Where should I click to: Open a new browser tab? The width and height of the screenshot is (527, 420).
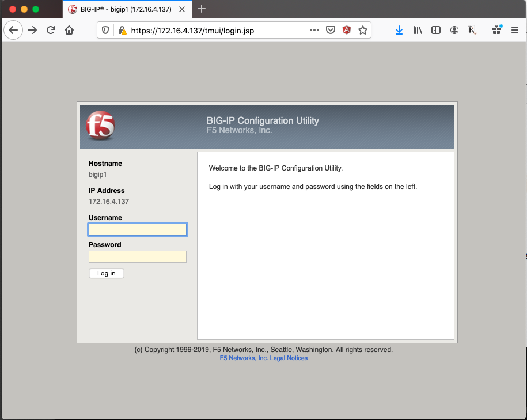click(x=202, y=9)
